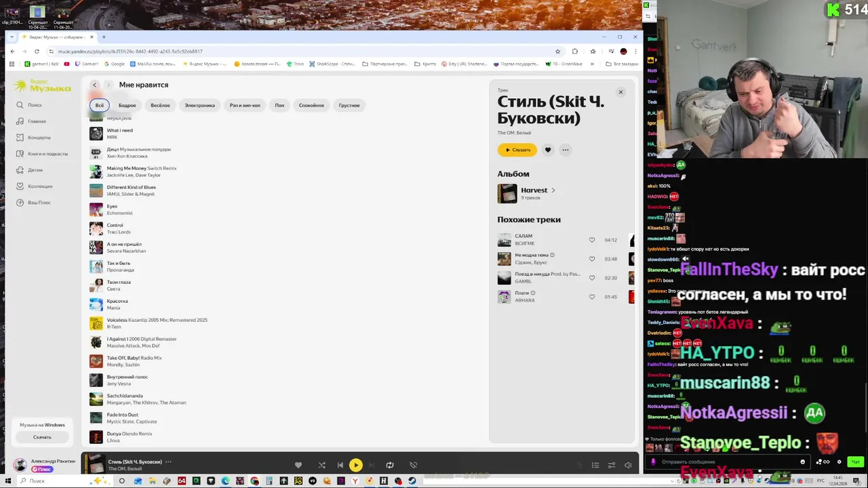Like the similar track САЛАМ
This screenshot has height=488, width=868.
(x=591, y=240)
